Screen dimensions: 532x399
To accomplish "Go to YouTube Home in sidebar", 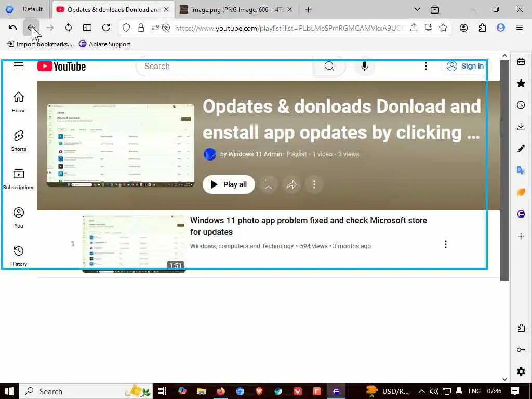I will click(19, 102).
